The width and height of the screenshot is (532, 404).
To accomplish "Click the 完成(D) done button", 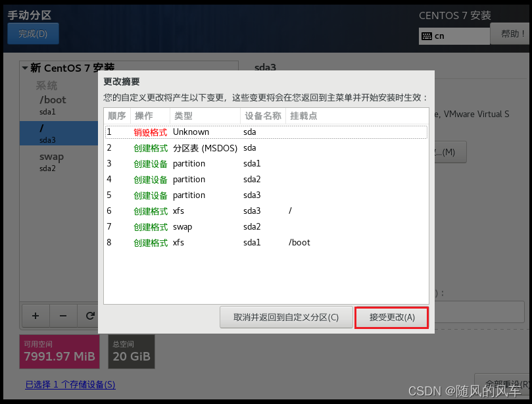I will [33, 34].
